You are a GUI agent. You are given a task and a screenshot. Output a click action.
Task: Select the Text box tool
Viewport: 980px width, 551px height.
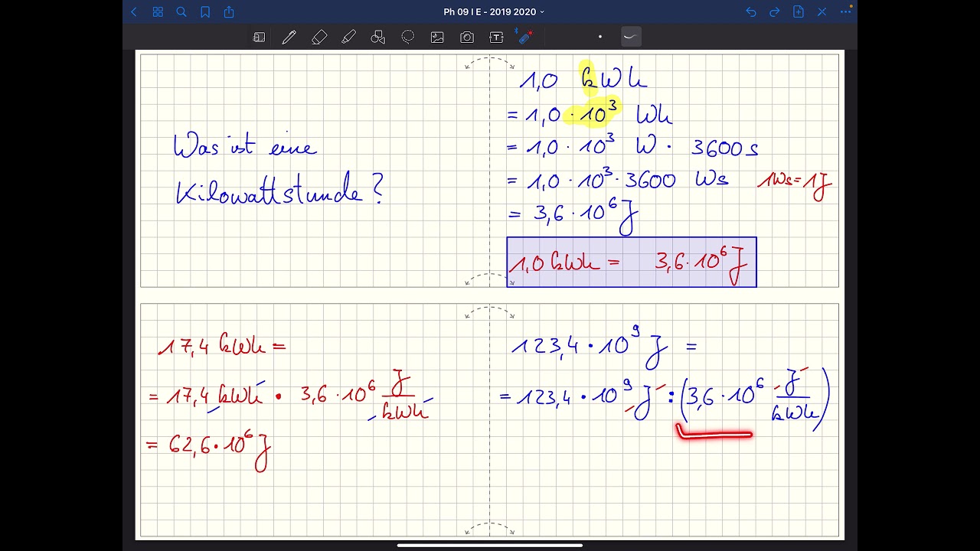click(x=496, y=37)
